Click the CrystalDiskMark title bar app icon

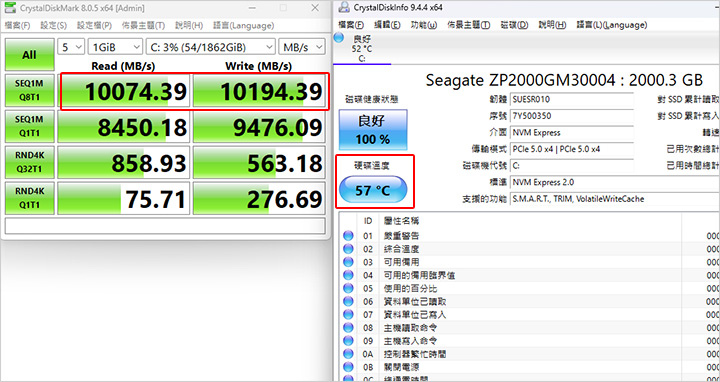coord(10,8)
